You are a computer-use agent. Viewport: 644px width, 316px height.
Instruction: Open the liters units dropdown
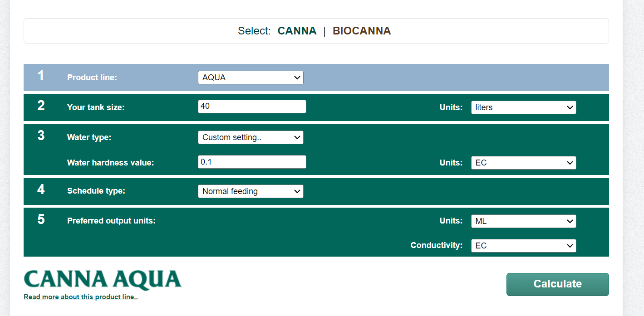point(524,107)
